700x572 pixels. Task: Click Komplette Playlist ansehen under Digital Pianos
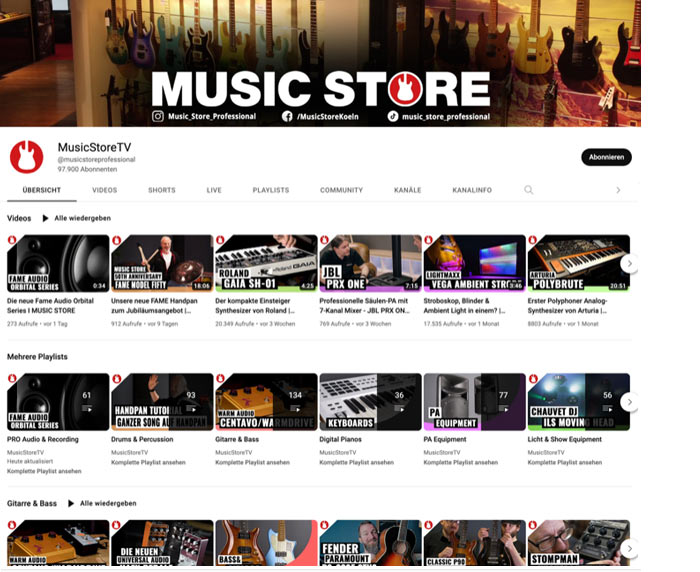tap(357, 462)
